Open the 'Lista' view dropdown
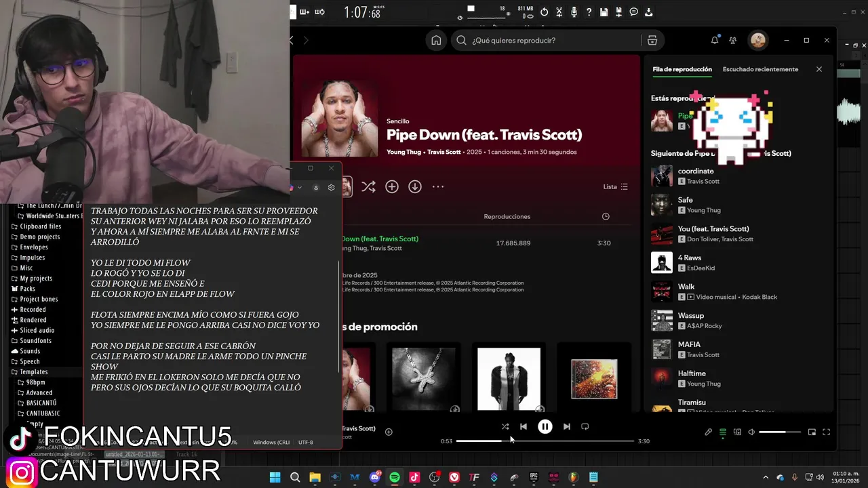Viewport: 868px width, 488px height. pyautogui.click(x=616, y=186)
